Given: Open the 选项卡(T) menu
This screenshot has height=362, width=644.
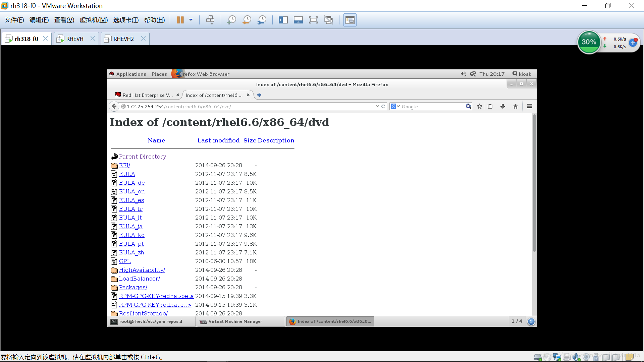Looking at the screenshot, I should coord(126,20).
